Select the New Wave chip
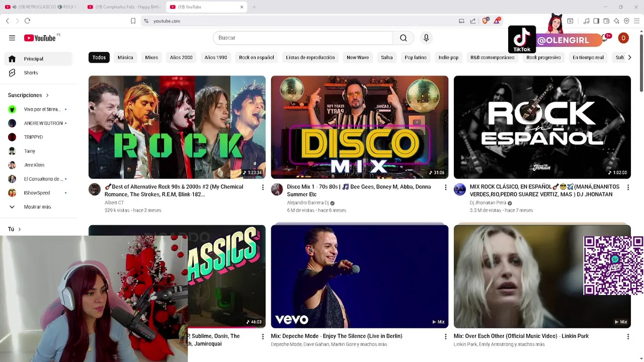The height and width of the screenshot is (362, 644). [358, 57]
